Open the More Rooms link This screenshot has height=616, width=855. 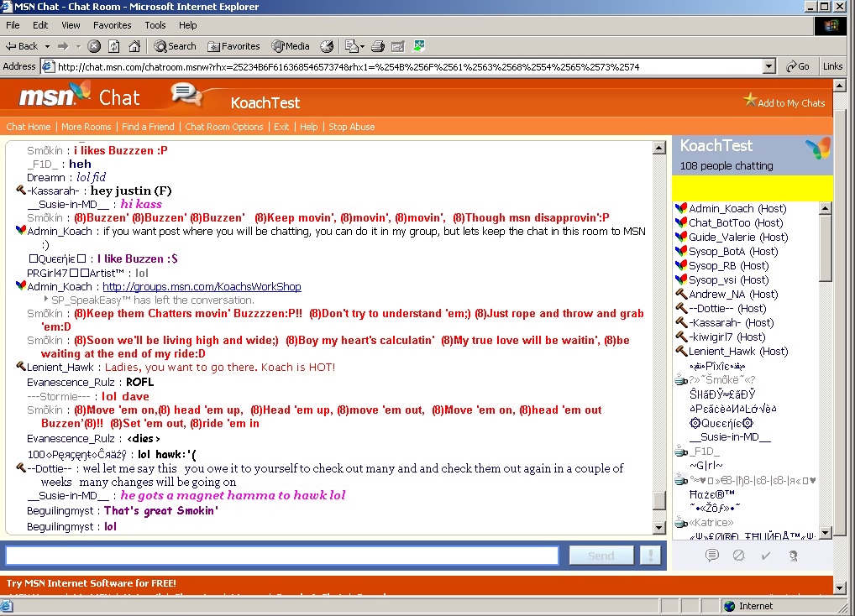click(x=87, y=127)
